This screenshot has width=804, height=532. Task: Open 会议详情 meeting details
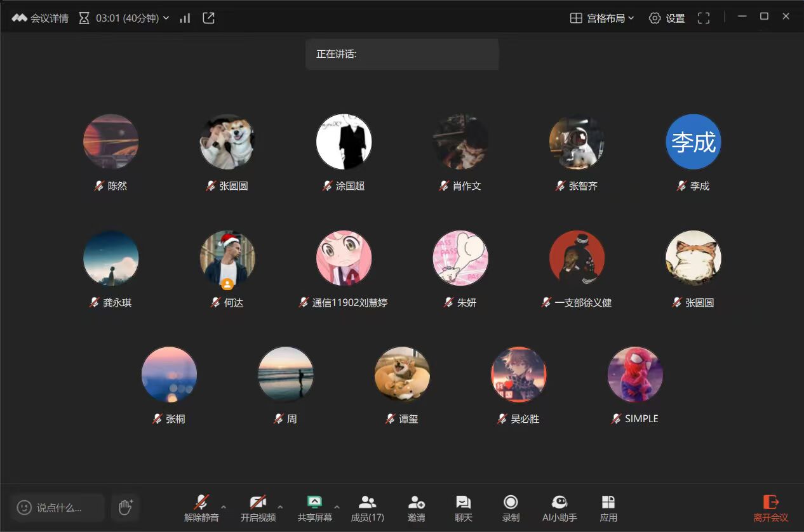pyautogui.click(x=41, y=18)
